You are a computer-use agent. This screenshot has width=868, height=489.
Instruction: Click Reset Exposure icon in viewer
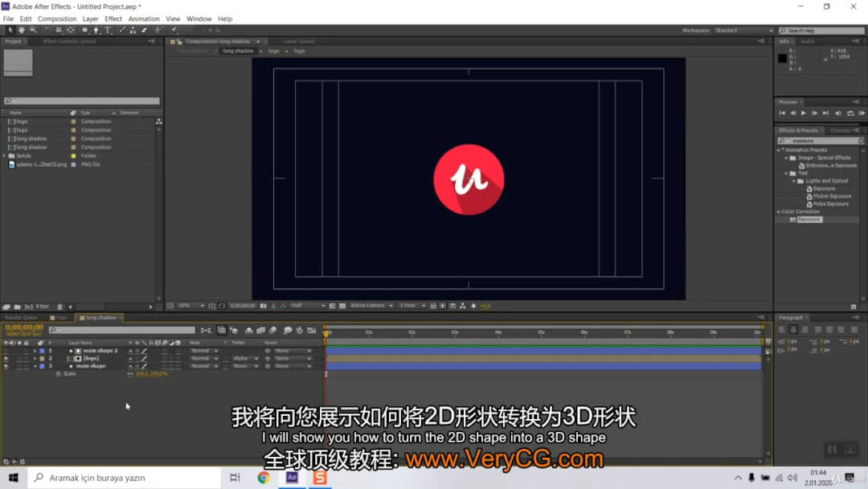click(474, 306)
